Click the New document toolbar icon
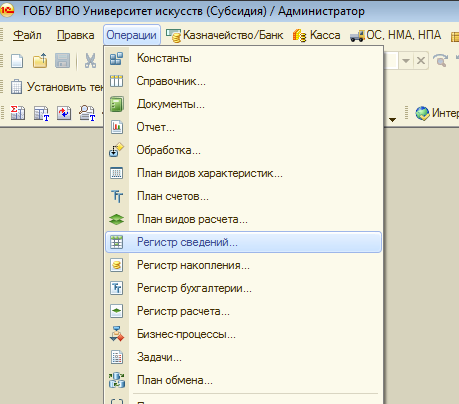The width and height of the screenshot is (459, 404). 17,61
